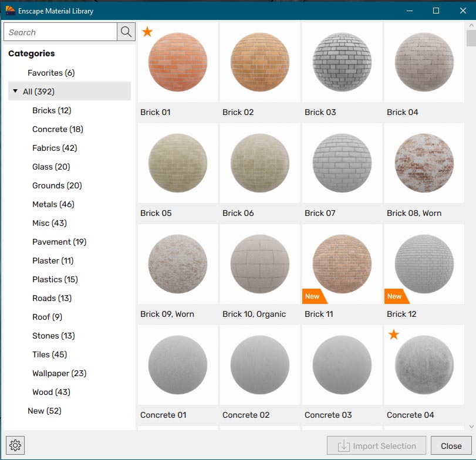The height and width of the screenshot is (460, 476).
Task: Click the New badge on Brick 11
Action: tap(313, 296)
